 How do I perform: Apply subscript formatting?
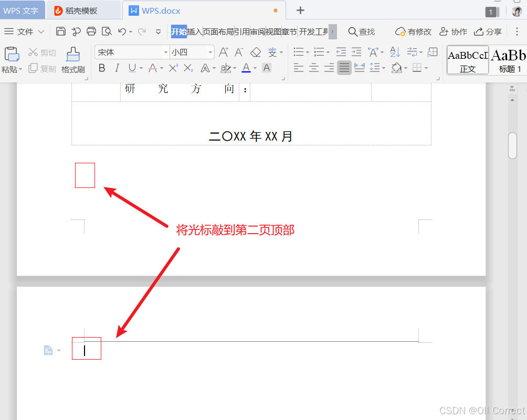188,68
